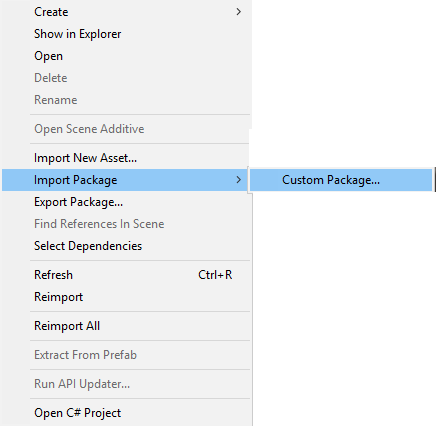Select Extract From Prefab

[126, 355]
